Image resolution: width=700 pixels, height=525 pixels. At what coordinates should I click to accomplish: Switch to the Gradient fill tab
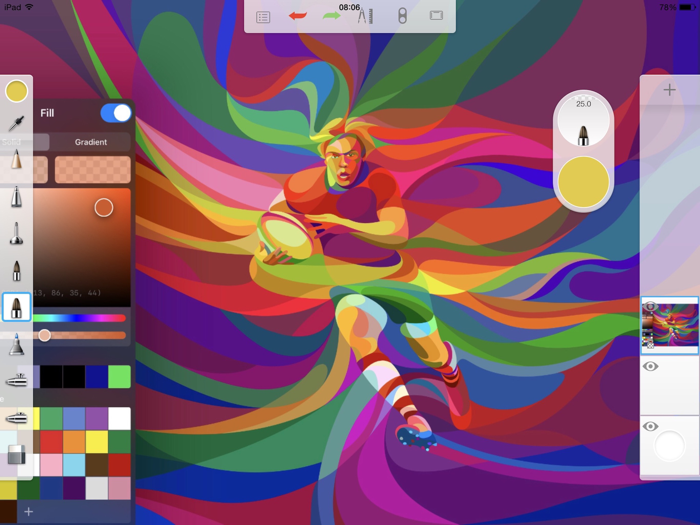(x=91, y=142)
